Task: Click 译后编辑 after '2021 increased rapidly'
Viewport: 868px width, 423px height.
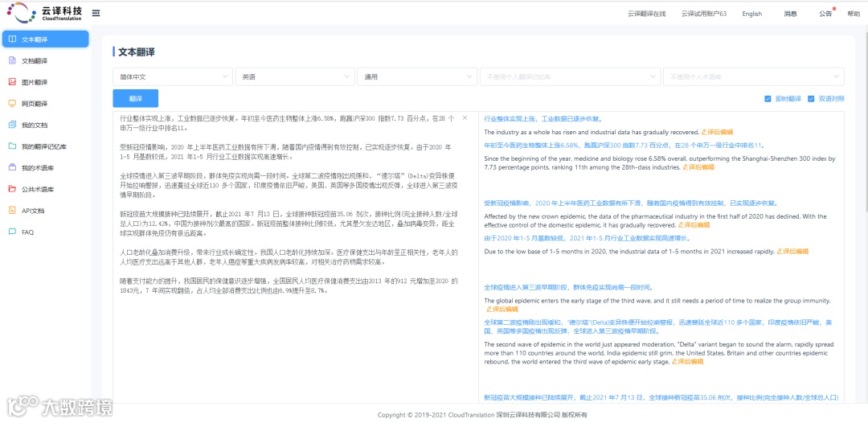Action: [x=792, y=252]
